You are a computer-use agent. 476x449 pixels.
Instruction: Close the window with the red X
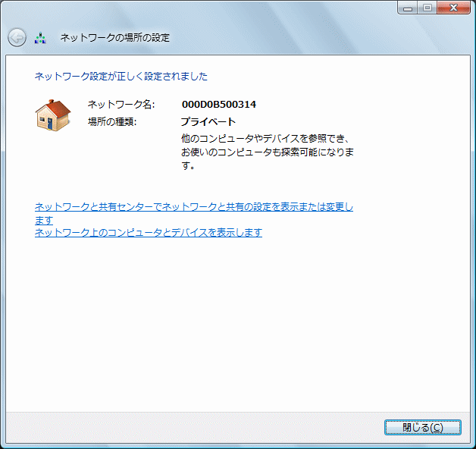454,8
